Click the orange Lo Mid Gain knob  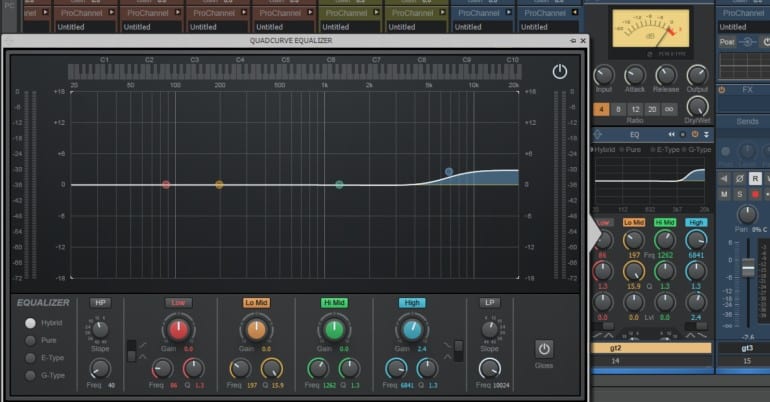click(256, 329)
